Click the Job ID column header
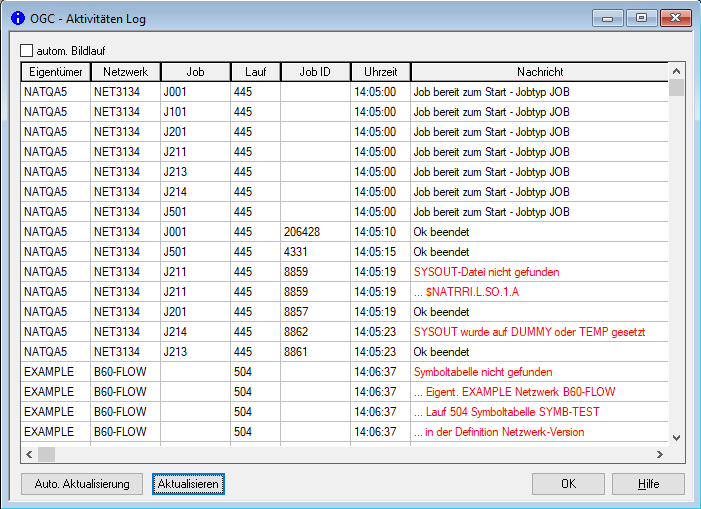 point(315,72)
